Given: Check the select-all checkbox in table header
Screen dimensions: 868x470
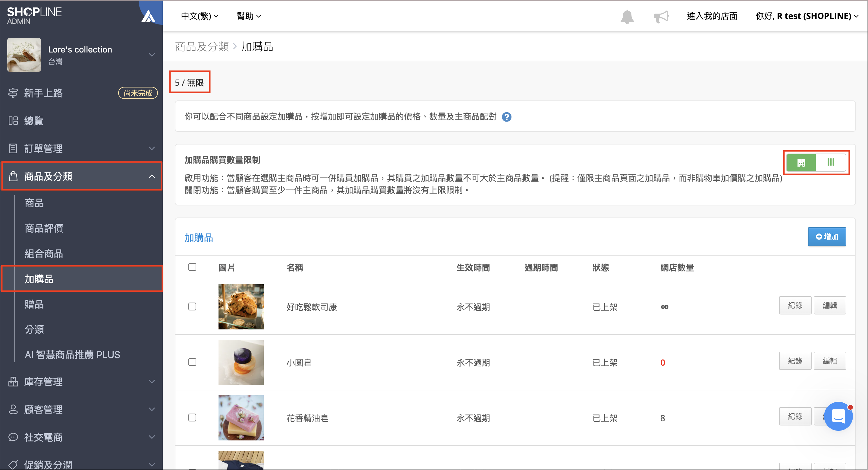Looking at the screenshot, I should coord(192,267).
